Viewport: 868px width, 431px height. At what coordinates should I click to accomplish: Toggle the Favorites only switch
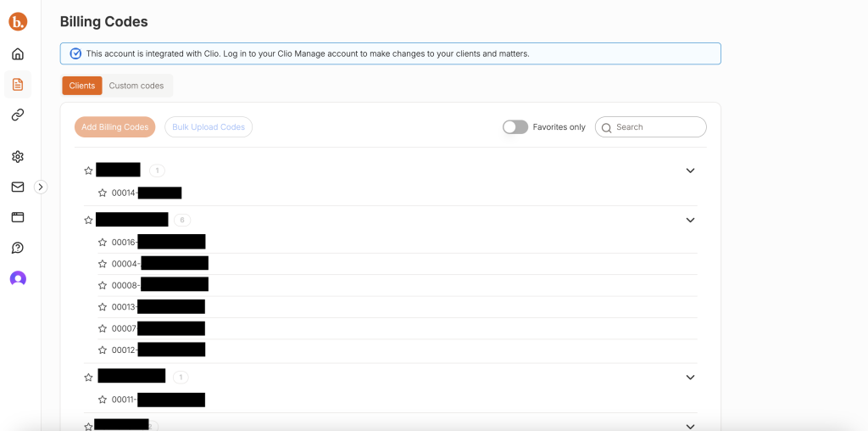point(515,127)
